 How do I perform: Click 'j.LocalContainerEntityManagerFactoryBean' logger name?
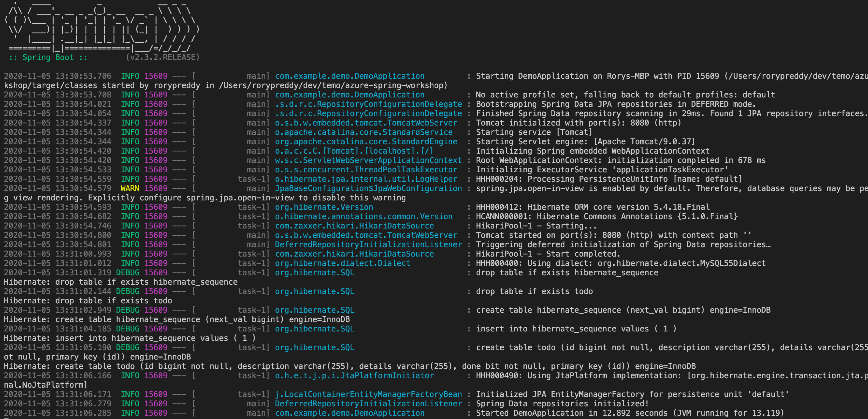pos(368,394)
